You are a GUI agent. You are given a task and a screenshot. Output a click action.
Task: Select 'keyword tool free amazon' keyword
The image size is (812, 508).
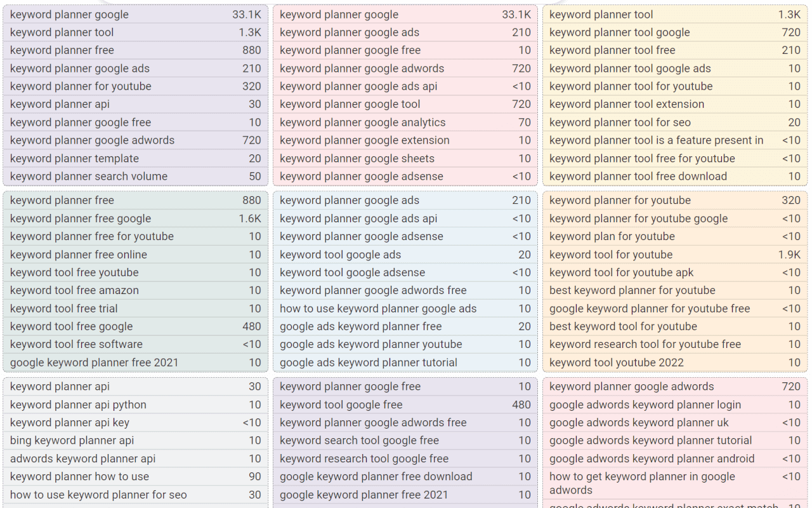(x=74, y=290)
